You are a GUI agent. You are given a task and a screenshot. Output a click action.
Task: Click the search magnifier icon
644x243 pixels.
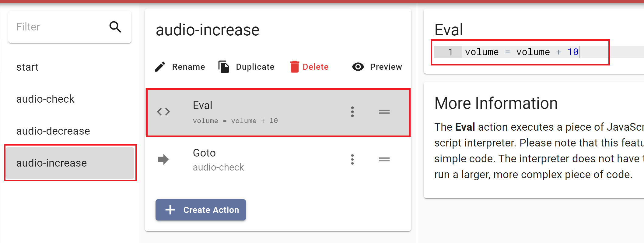pos(115,27)
